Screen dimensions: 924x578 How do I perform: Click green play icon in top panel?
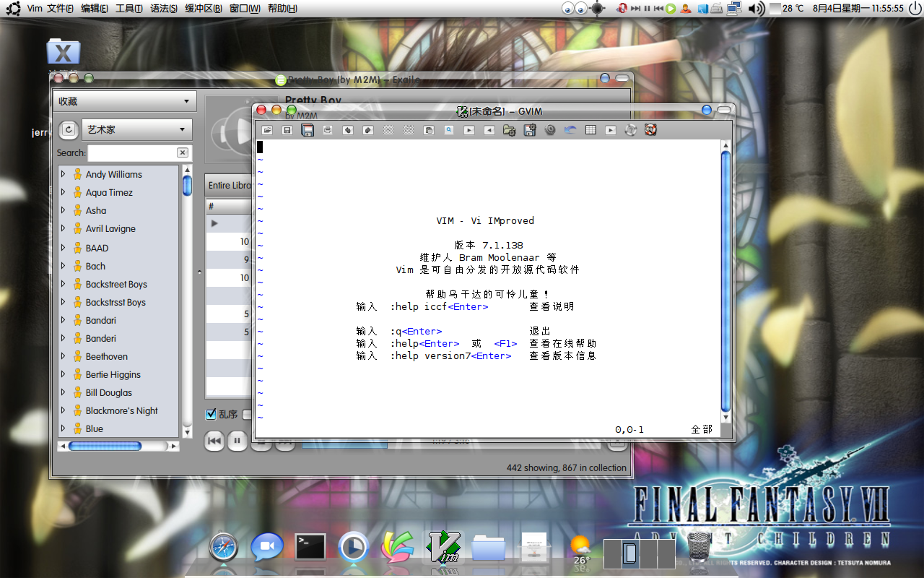pos(671,9)
